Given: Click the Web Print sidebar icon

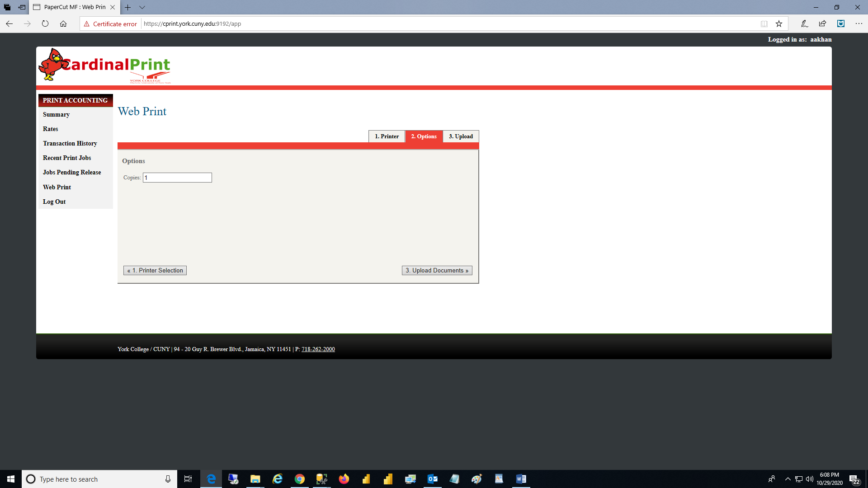Looking at the screenshot, I should click(57, 187).
